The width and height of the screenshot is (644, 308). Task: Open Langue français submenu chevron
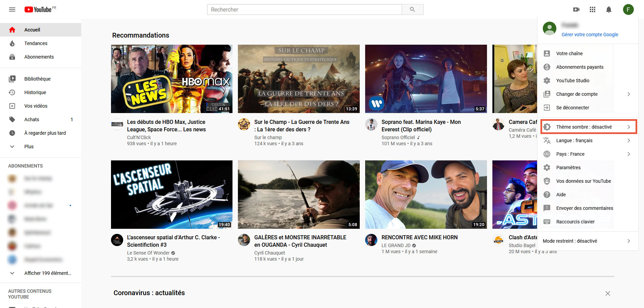pos(629,140)
